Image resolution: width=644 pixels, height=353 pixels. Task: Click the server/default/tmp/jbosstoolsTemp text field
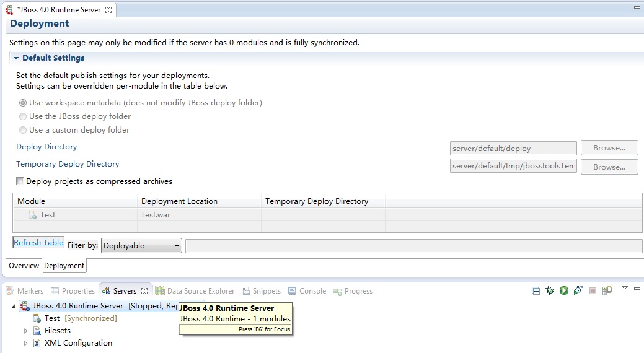point(513,166)
